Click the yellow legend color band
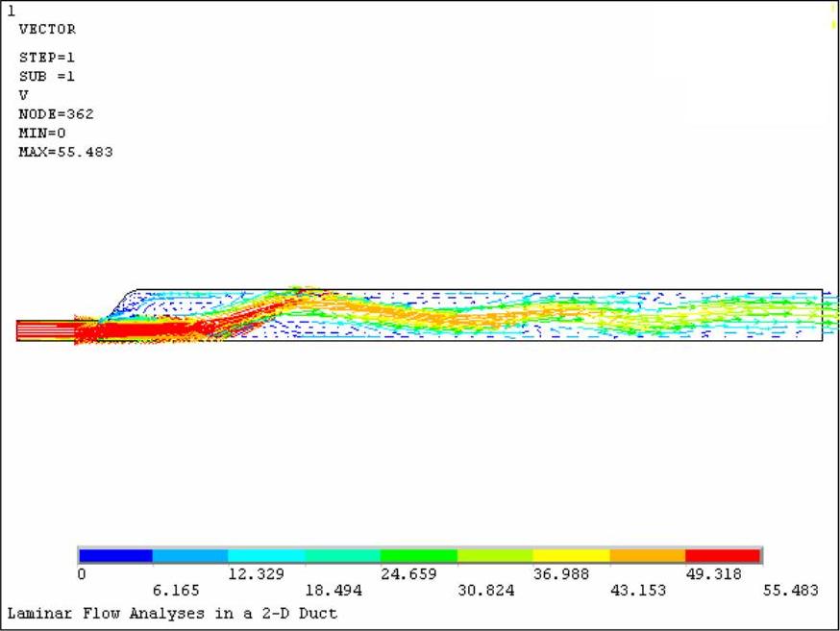The height and width of the screenshot is (631, 840). (571, 556)
